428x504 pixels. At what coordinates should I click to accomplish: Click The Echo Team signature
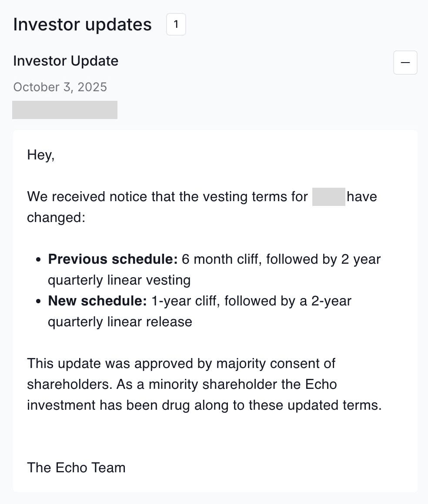pos(76,468)
